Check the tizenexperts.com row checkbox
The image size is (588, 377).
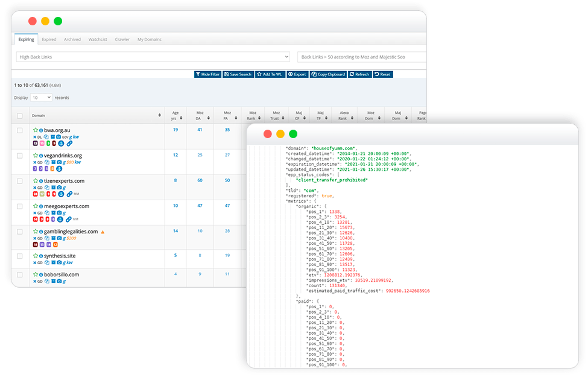20,181
